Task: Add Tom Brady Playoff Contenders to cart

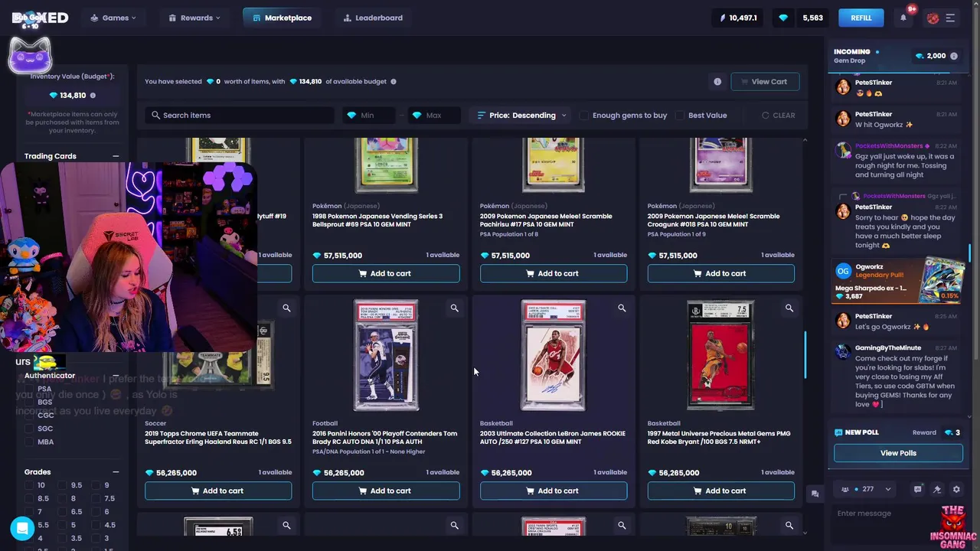Action: click(x=386, y=491)
